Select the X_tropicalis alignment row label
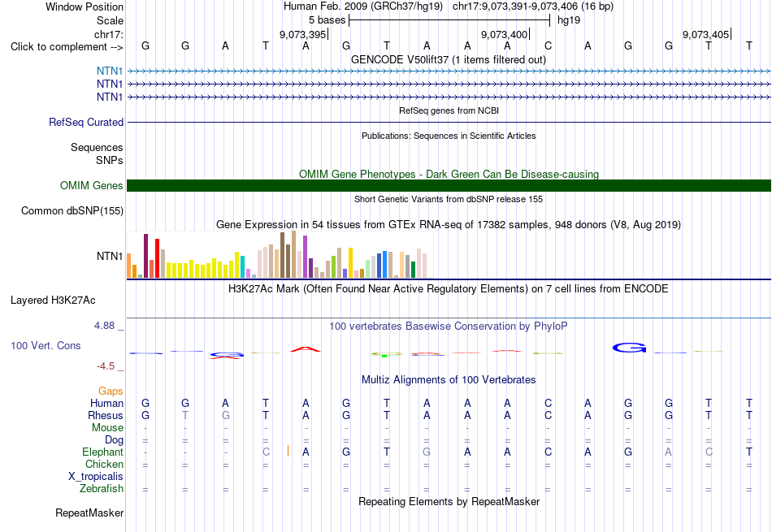772x532 pixels. click(96, 477)
